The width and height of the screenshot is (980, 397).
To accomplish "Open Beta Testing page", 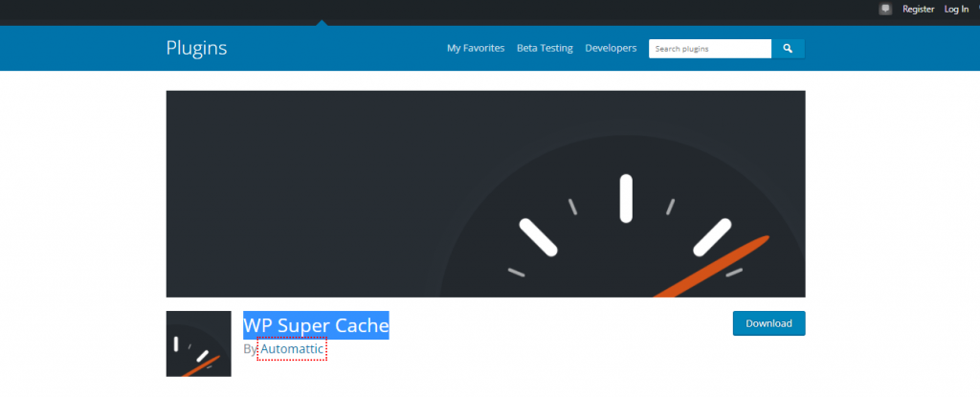I will tap(545, 48).
